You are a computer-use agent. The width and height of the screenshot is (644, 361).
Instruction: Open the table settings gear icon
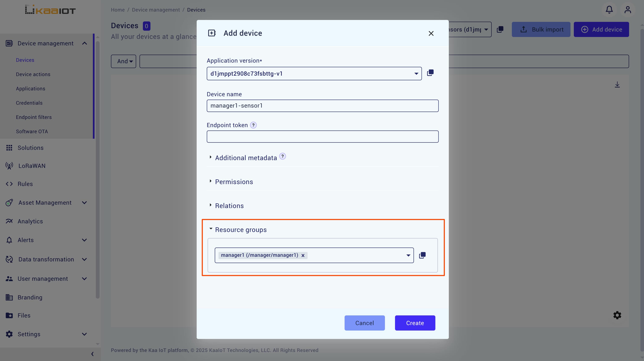617,315
